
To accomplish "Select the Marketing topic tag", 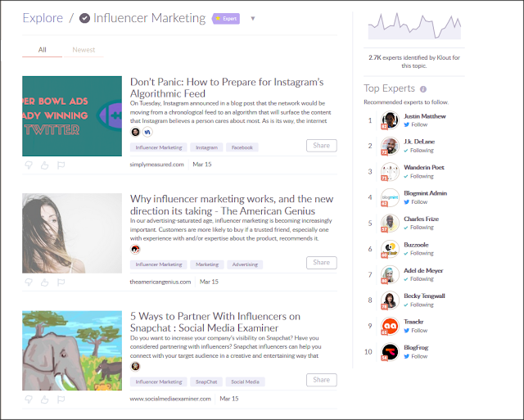I will pos(207,264).
